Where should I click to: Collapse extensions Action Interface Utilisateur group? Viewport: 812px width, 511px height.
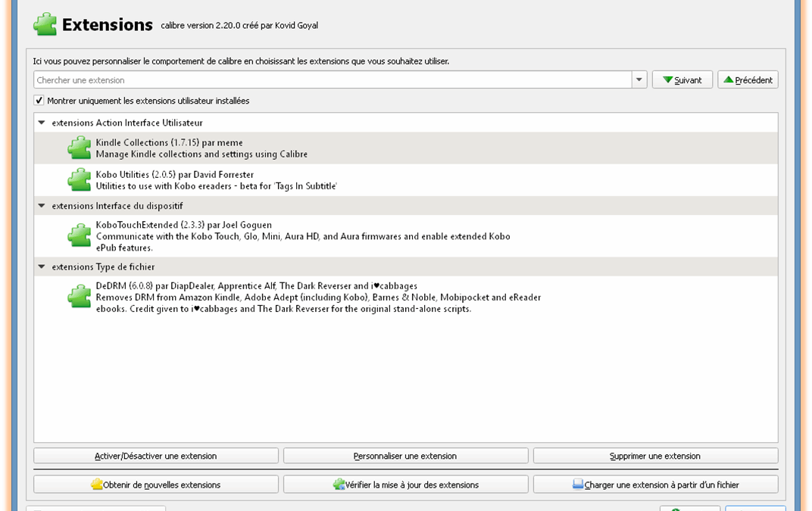coord(42,123)
